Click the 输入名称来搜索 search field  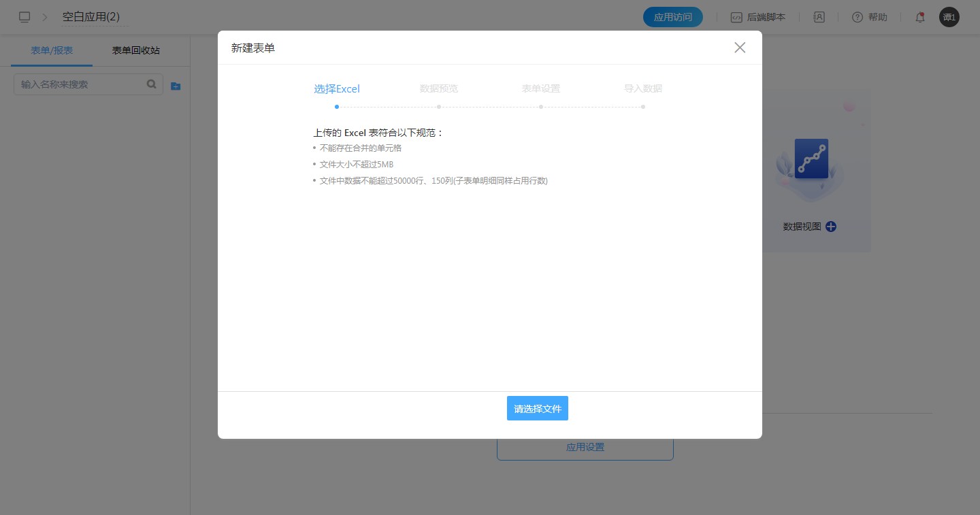coord(80,84)
